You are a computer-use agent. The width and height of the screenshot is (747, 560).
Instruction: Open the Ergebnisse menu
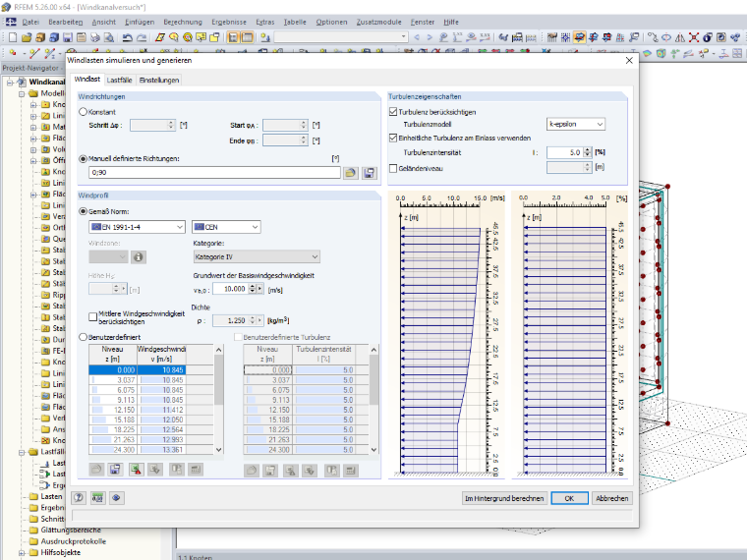(229, 22)
